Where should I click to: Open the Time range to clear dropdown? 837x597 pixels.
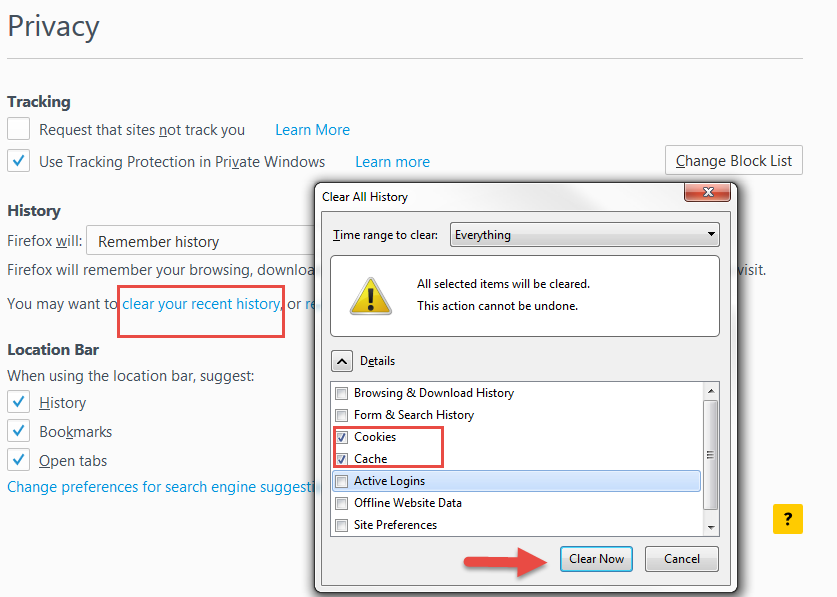point(584,235)
